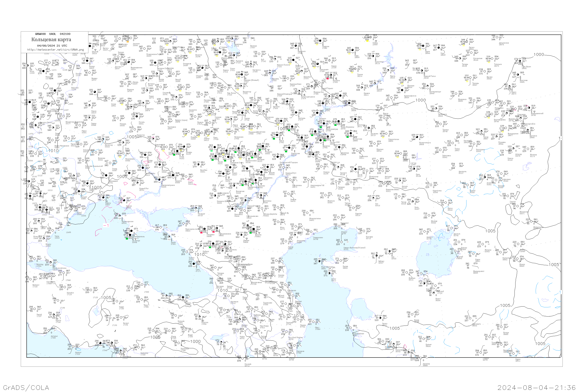Image resolution: width=588 pixels, height=392 pixels.
Task: Select the Аральск station circle symbol
Action: [452, 228]
